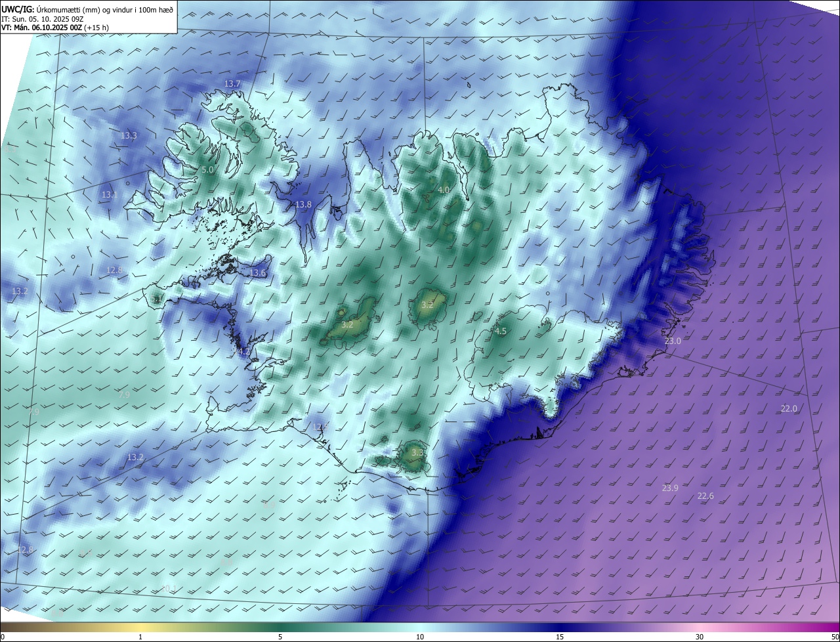
Task: Click the '50' tick on color scale
Action: coord(835,637)
